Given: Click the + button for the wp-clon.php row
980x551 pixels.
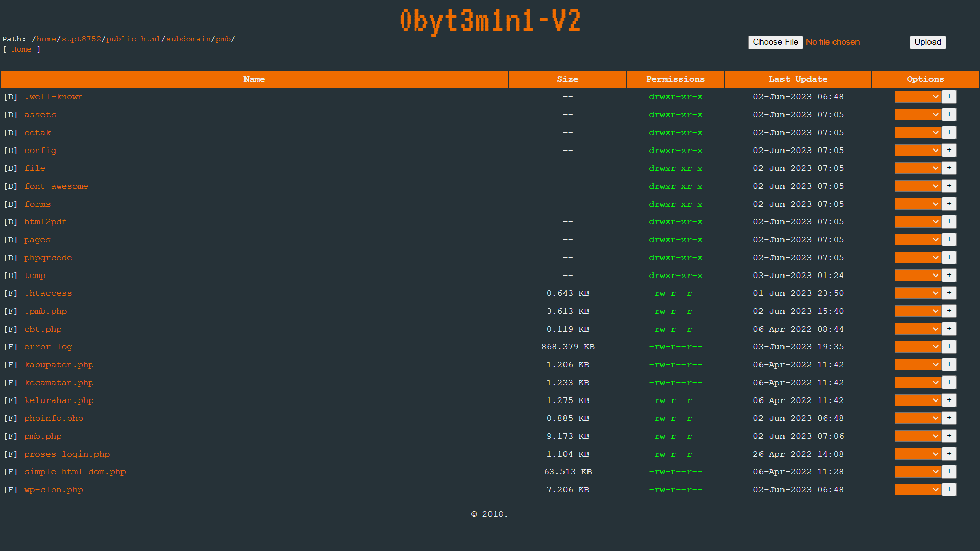Looking at the screenshot, I should [949, 490].
